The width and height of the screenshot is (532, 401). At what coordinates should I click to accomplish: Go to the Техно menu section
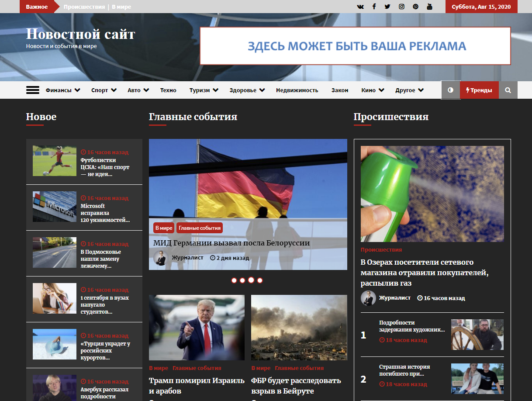click(168, 90)
